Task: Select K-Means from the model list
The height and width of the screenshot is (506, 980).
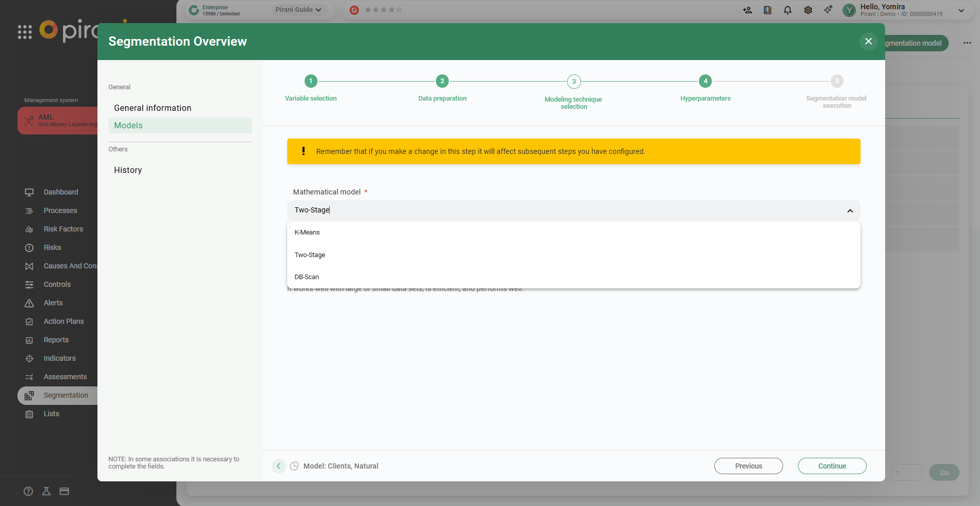Action: coord(307,232)
